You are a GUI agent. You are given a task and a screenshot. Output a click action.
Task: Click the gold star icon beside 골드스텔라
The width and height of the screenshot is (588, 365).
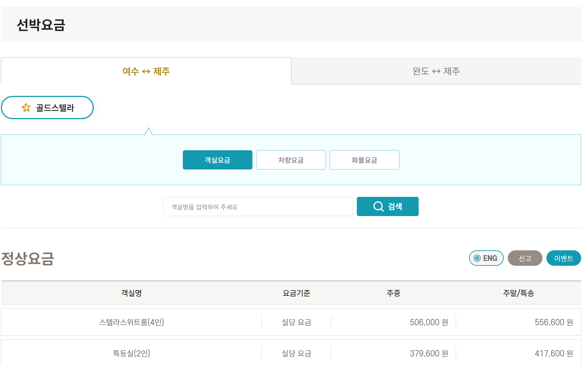tap(26, 108)
